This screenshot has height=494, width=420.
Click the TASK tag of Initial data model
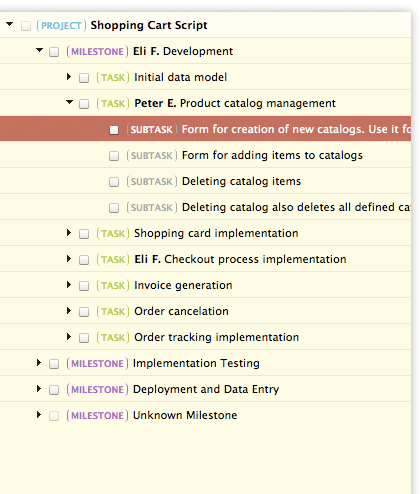click(x=113, y=78)
